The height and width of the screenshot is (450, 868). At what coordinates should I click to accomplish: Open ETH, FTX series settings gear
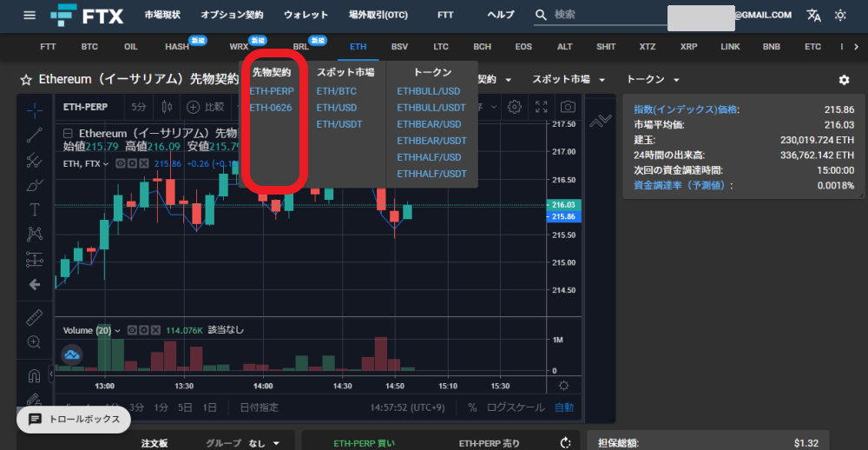pos(132,164)
